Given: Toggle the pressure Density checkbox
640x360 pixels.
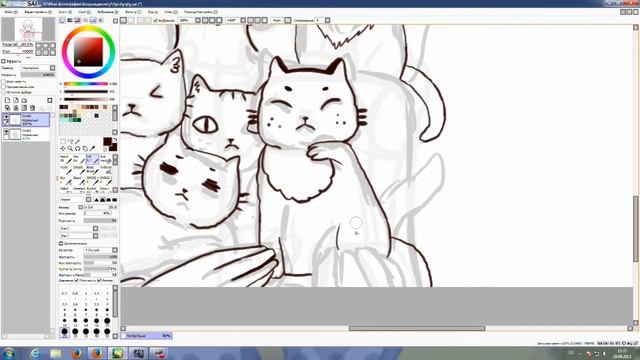Looking at the screenshot, I should (77, 280).
